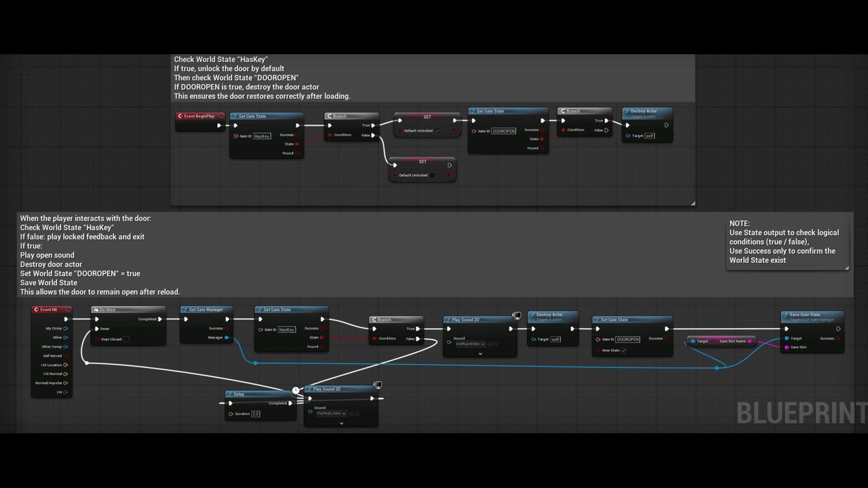Click the Found pin on DOOROPEN Get Gate State

pyautogui.click(x=542, y=148)
